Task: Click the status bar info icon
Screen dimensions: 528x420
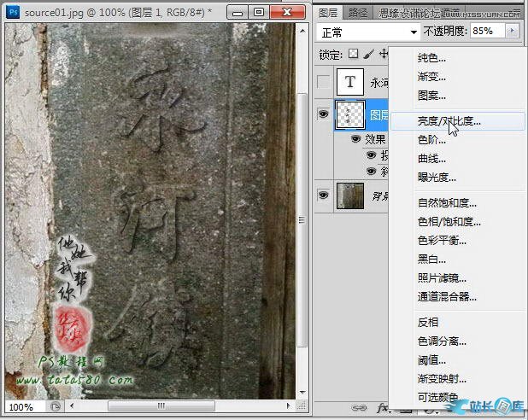Action: 56,407
